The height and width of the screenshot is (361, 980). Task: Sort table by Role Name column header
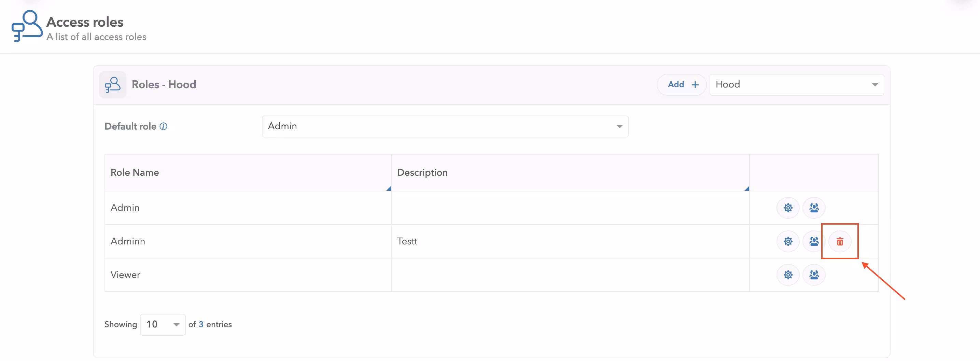click(x=135, y=173)
